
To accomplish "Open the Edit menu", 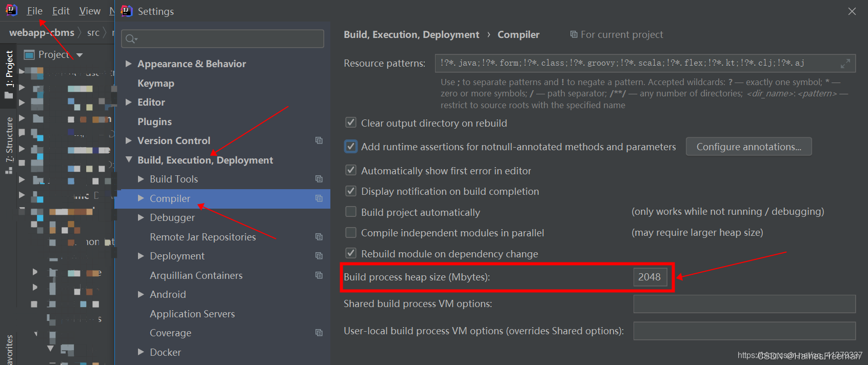I will click(61, 11).
